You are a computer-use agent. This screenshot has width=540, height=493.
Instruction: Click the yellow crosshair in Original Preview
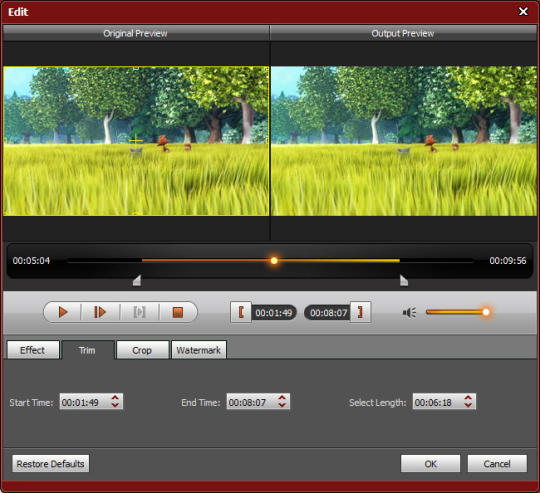coord(136,140)
